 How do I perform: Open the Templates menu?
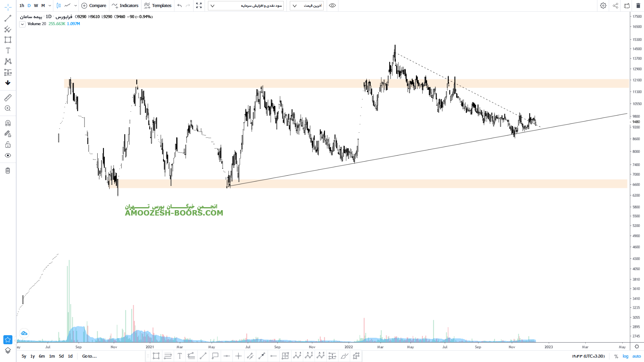click(158, 6)
